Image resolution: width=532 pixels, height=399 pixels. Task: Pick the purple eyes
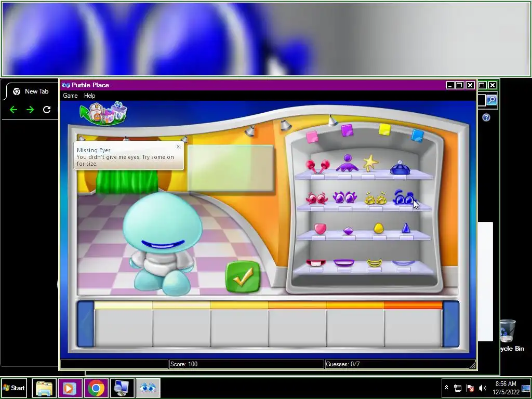pyautogui.click(x=344, y=197)
